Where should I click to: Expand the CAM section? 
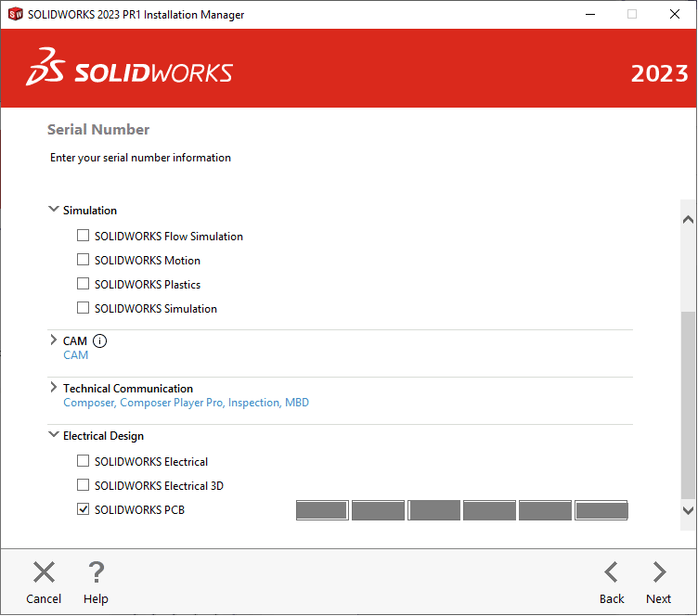pos(54,340)
